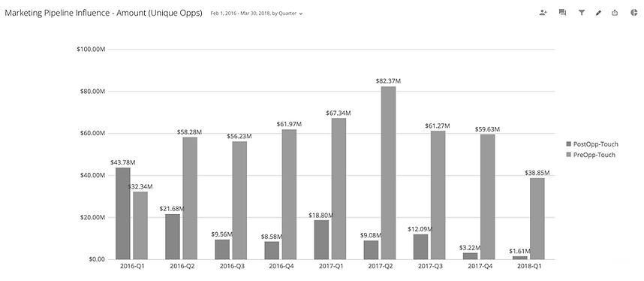Select the tallest 2017-Q2 PreOpp-Touch bar
644x281 pixels.
pyautogui.click(x=389, y=173)
